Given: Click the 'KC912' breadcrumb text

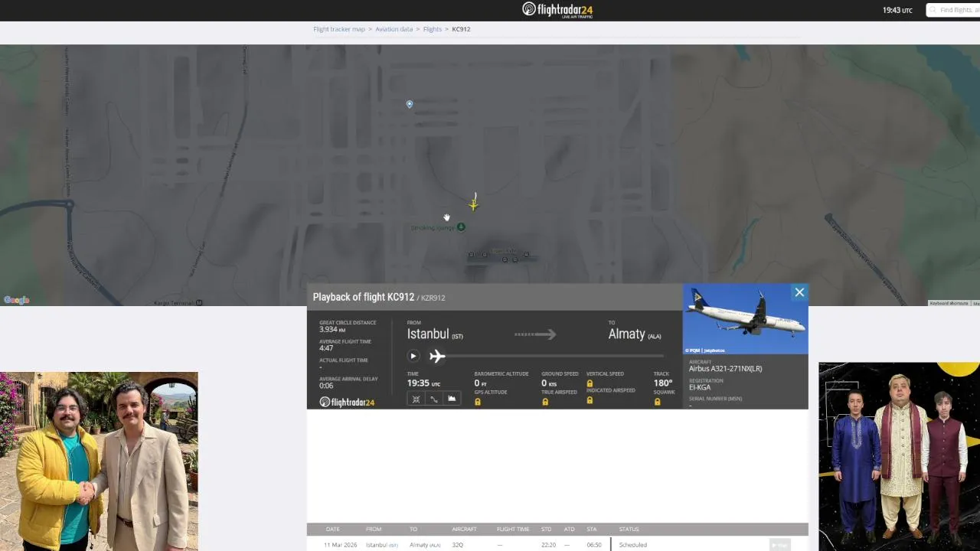Looking at the screenshot, I should (461, 29).
